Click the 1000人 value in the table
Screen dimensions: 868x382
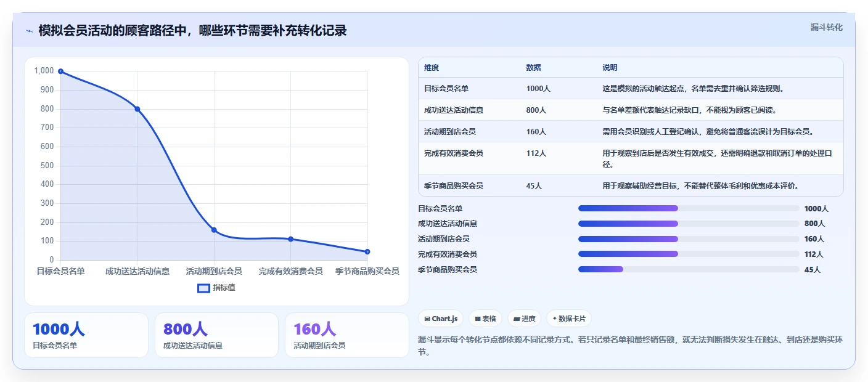[x=538, y=89]
